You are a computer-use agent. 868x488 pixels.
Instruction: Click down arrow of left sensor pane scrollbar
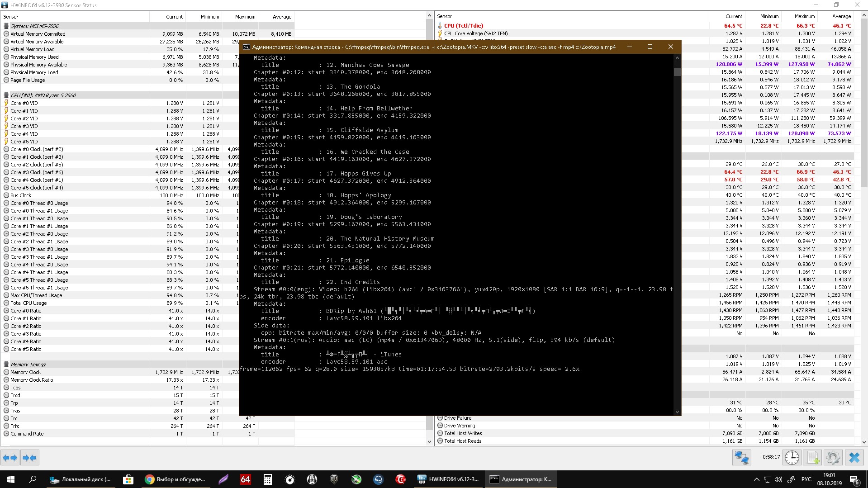[x=430, y=441]
